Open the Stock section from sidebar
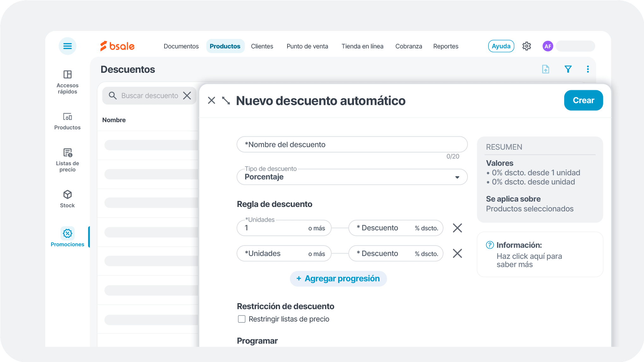The image size is (644, 362). 67,195
